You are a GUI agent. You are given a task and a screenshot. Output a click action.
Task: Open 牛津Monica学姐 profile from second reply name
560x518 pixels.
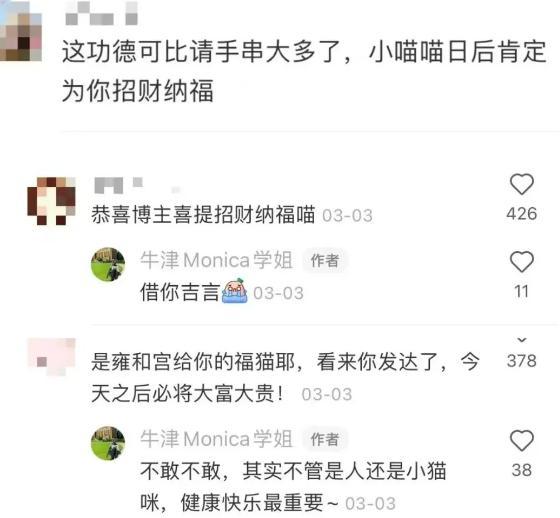[x=216, y=439]
